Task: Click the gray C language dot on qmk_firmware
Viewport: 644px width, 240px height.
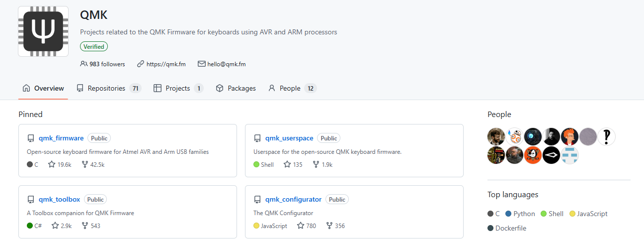Action: tap(30, 164)
